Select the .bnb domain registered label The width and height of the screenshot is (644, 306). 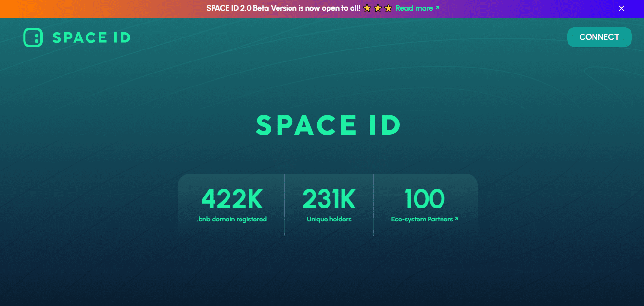(x=231, y=219)
